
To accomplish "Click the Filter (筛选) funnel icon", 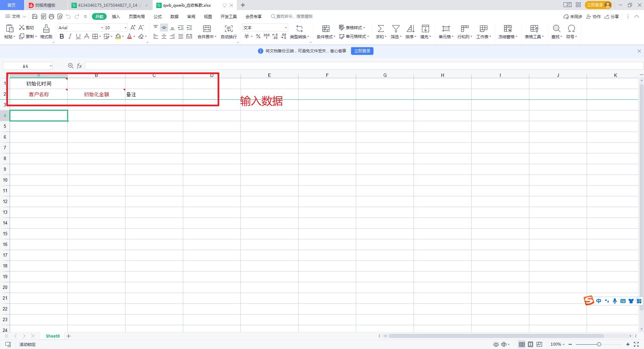I will 396,29.
